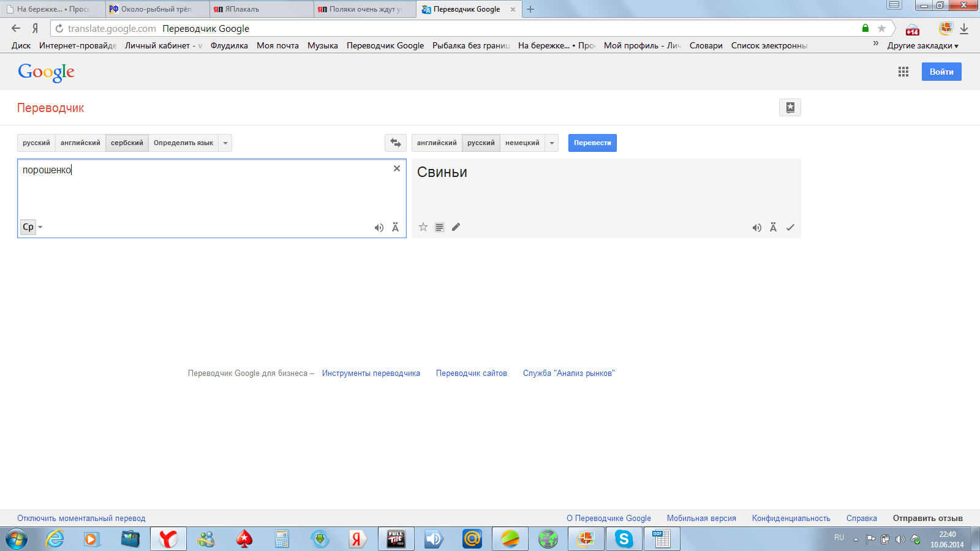Screen dimensions: 980x551
Task: Switch to Поляки очень ждут tab
Action: [x=364, y=9]
